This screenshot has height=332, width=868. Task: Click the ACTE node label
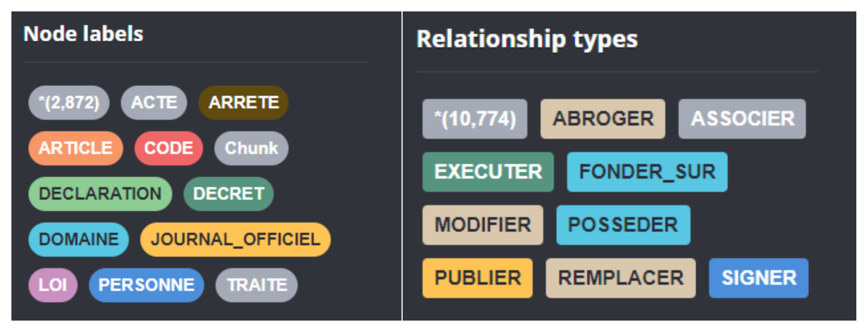154,102
